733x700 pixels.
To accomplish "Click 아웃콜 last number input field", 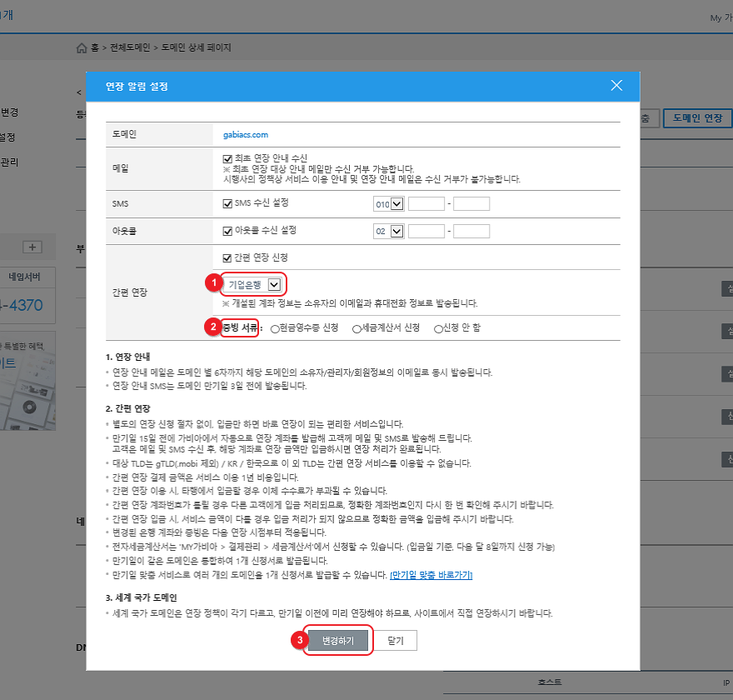I will [471, 231].
